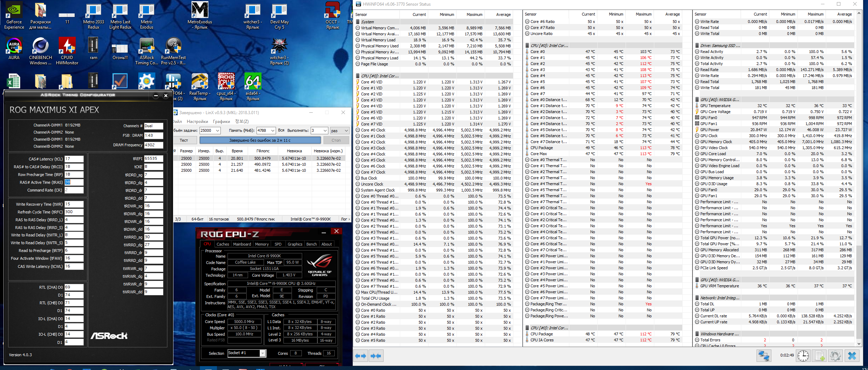Click the RAS# Active Time (tRAS) field
Image resolution: width=868 pixels, height=370 pixels.
coord(74,182)
